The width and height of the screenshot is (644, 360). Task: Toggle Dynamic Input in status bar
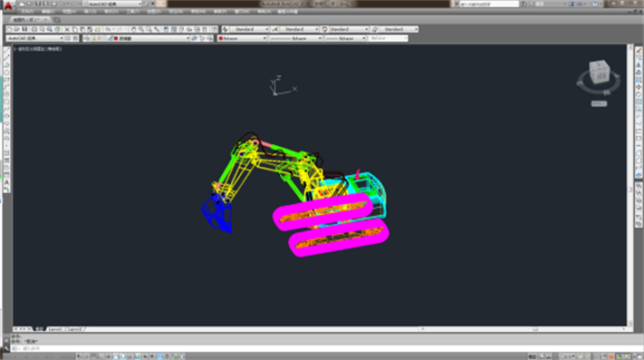point(145,356)
